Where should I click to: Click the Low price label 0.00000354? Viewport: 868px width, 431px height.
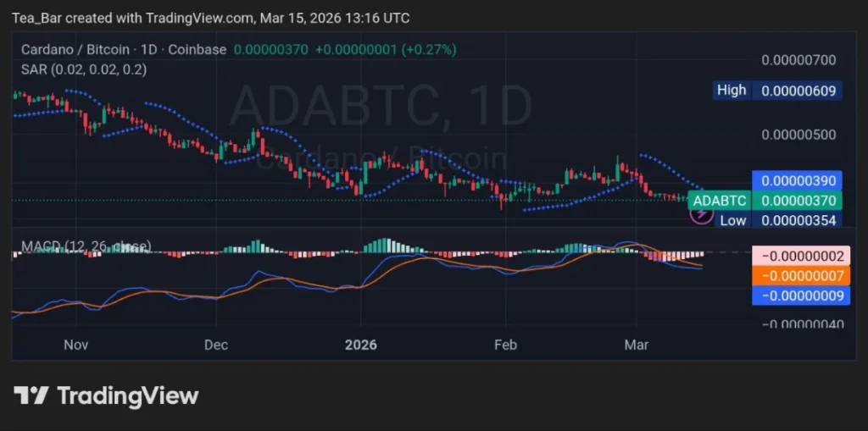point(777,220)
